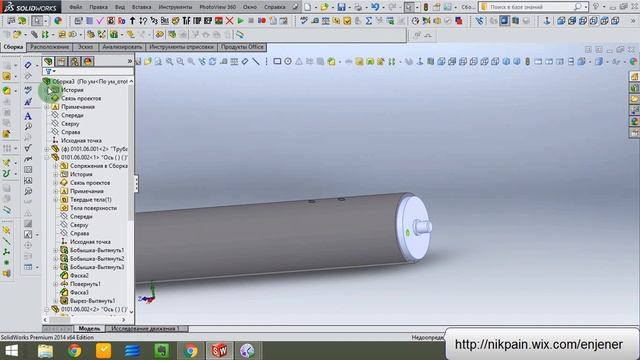640x360 pixels.
Task: Open the PhotoView 360 menu
Action: tap(218, 7)
